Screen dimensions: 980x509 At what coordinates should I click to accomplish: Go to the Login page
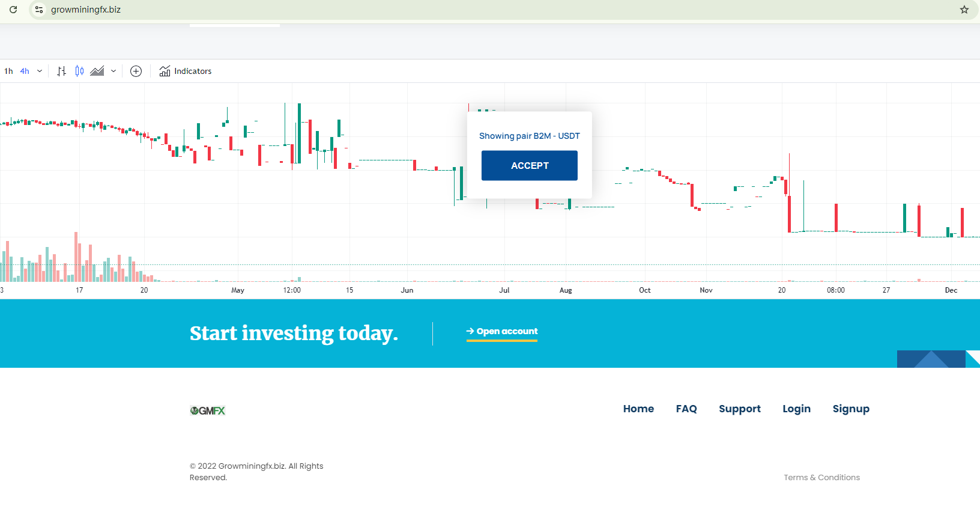(796, 409)
